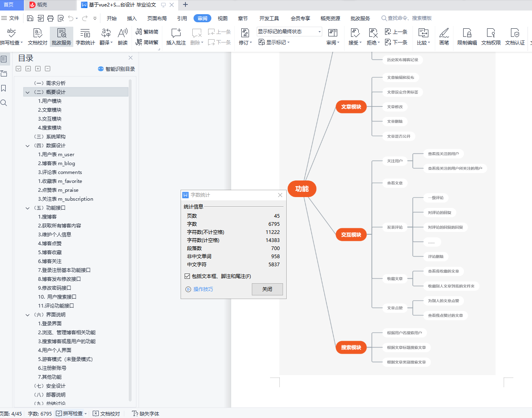Collapse the （六）界面说明 outline node

coord(28,315)
